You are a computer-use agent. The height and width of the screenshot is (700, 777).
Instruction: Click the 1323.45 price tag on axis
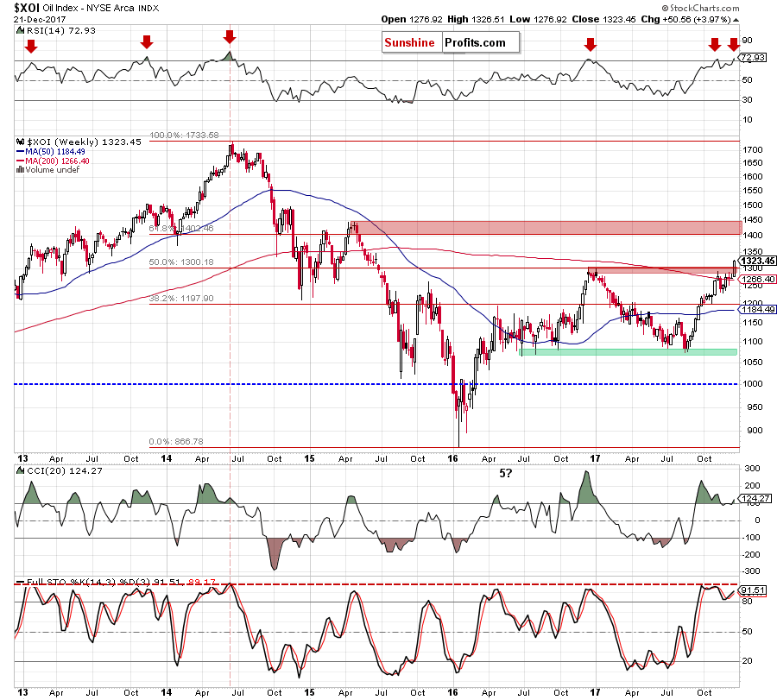point(756,261)
